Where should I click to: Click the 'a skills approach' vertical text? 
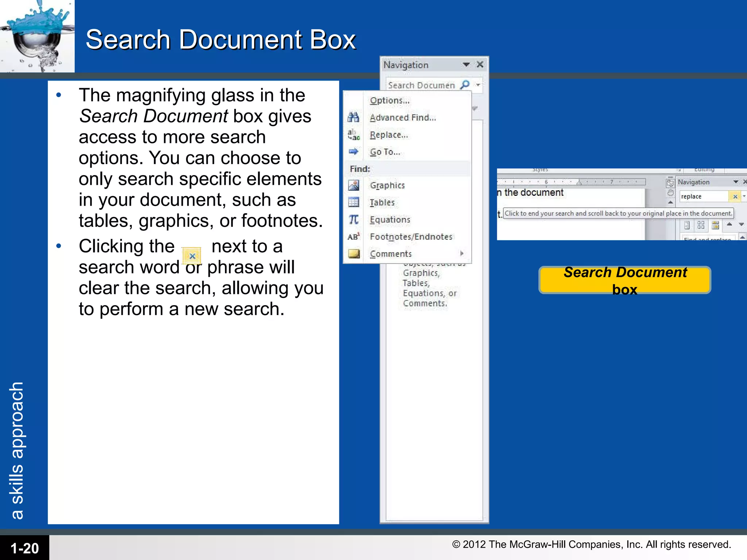tap(17, 451)
